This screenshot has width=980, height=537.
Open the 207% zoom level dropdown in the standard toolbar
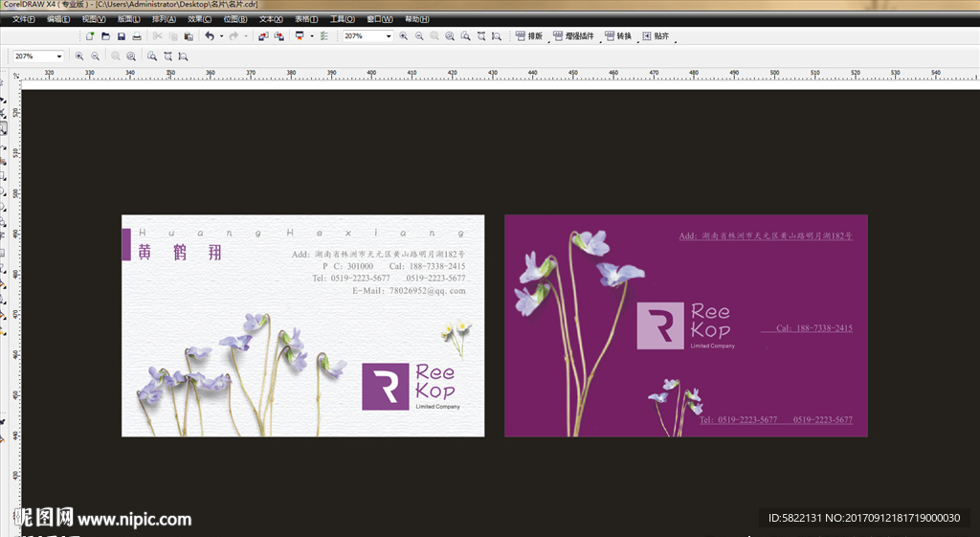pyautogui.click(x=389, y=36)
